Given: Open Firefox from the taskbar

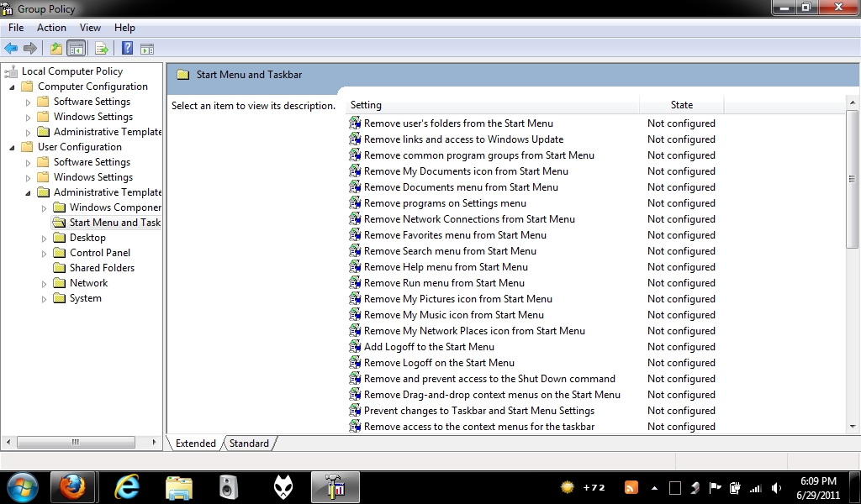Looking at the screenshot, I should 72,487.
